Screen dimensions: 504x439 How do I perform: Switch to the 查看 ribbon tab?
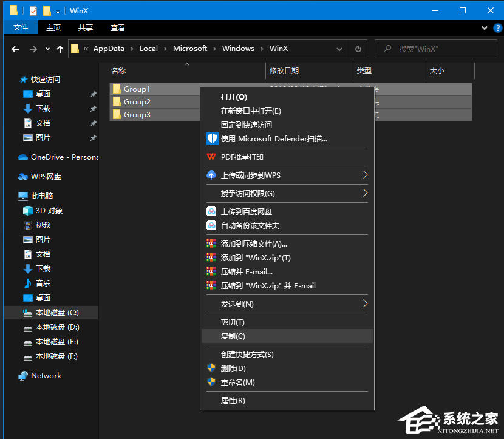pos(117,27)
